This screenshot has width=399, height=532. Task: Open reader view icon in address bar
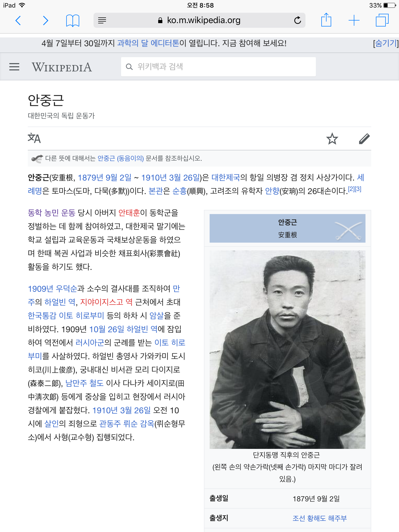point(102,20)
